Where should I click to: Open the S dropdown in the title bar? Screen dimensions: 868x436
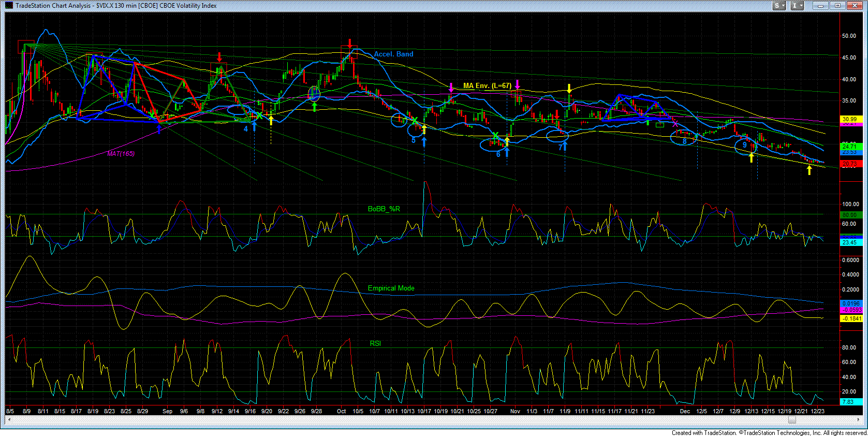point(779,6)
